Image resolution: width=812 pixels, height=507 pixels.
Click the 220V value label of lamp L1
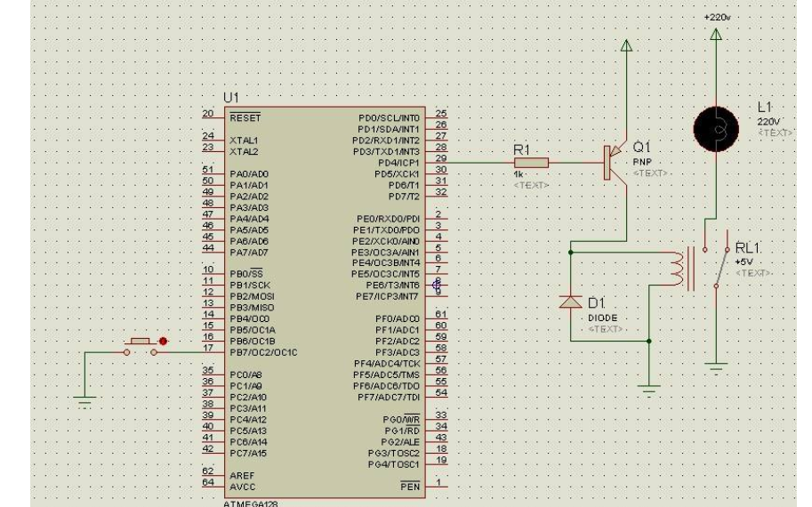[768, 121]
